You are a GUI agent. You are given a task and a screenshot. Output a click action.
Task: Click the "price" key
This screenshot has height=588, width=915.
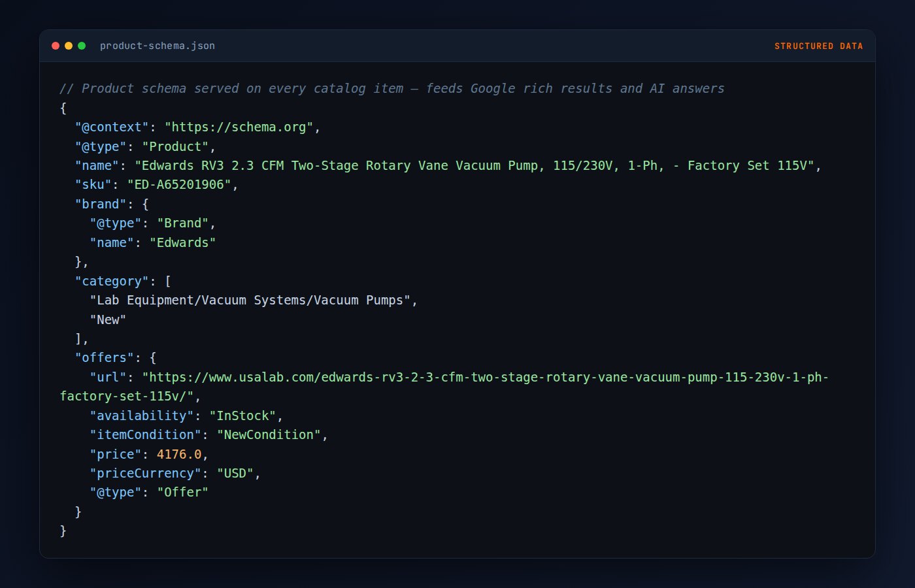116,454
